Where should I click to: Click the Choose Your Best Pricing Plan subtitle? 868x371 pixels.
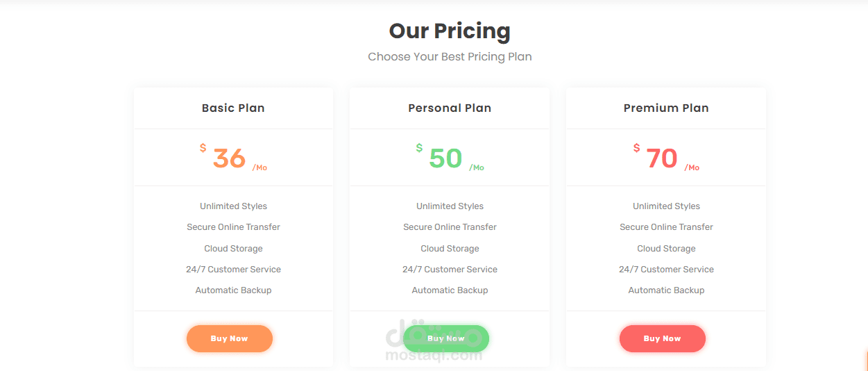click(x=450, y=56)
